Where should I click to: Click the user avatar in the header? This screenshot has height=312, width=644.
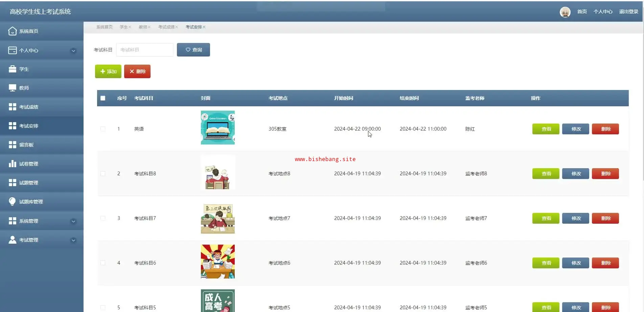coord(565,12)
